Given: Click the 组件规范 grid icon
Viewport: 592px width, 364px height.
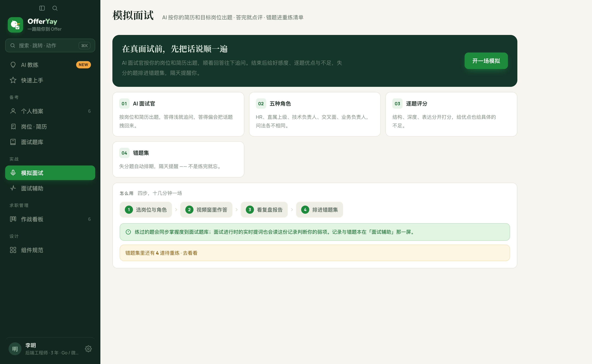Looking at the screenshot, I should tap(13, 250).
